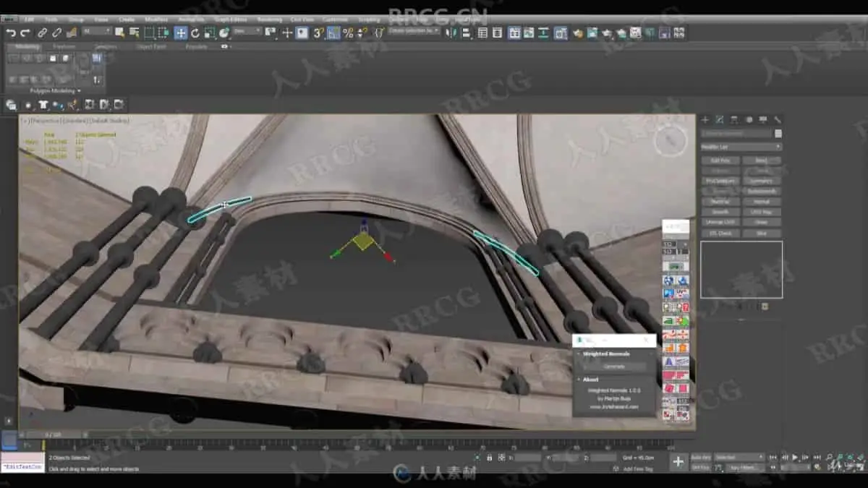Click the Render Production teapot icon
This screenshot has height=488, width=868.
[x=606, y=33]
